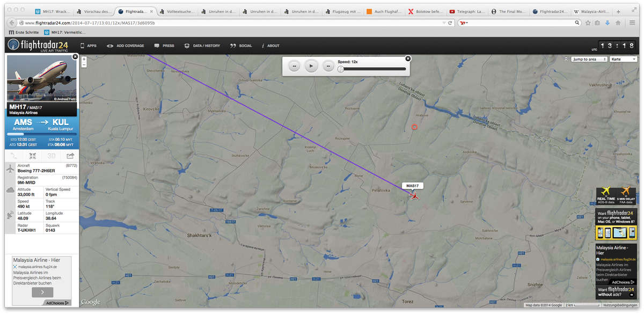Collapse the map controls with double-chevron
Viewport: 644px width, 314px height.
[x=566, y=59]
